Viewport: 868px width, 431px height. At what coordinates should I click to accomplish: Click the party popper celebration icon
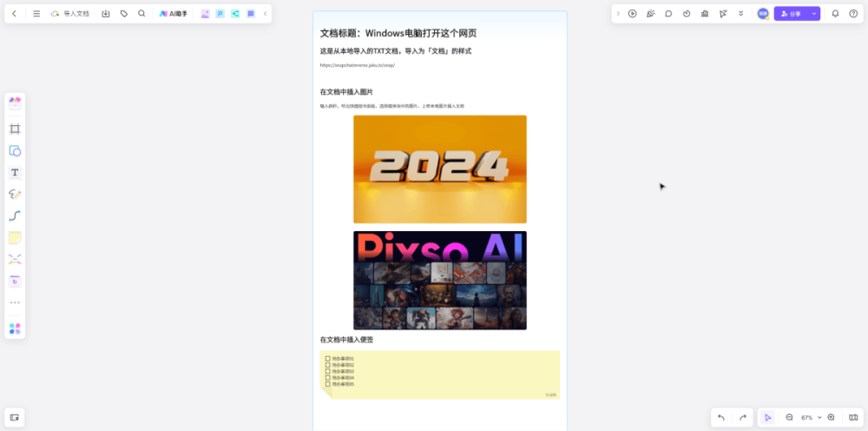(650, 14)
